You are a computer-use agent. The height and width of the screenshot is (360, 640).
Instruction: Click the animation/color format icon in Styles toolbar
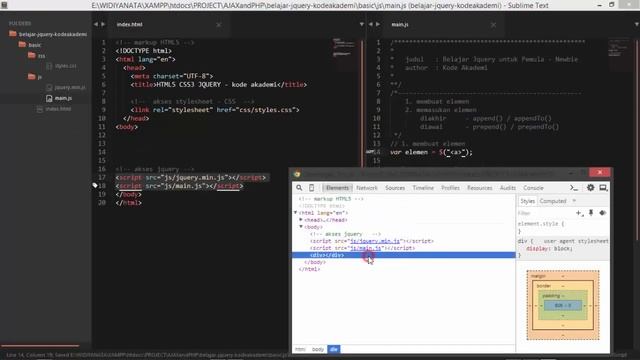click(602, 213)
